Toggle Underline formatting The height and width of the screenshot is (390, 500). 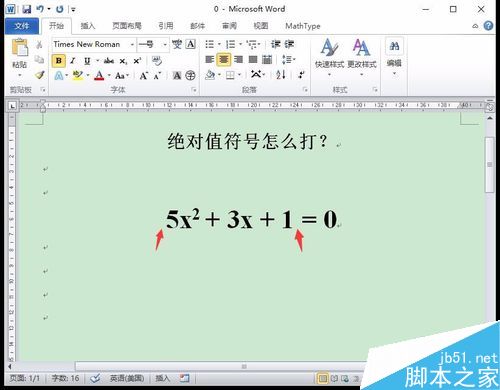[87, 61]
